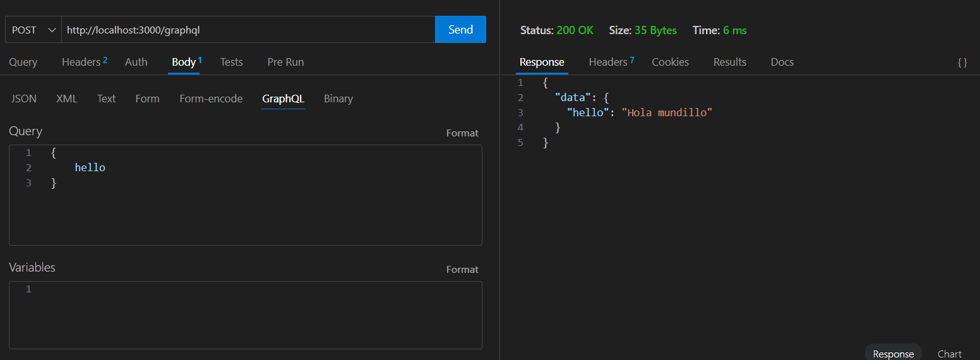Screen dimensions: 980x360
Task: View the Cookies tab
Action: [670, 62]
